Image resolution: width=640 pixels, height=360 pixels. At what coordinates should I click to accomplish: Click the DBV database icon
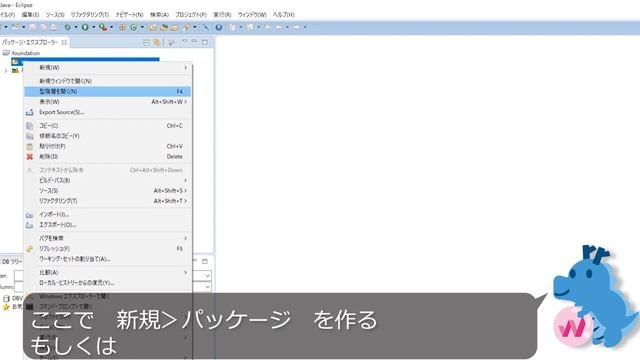[x=6, y=298]
